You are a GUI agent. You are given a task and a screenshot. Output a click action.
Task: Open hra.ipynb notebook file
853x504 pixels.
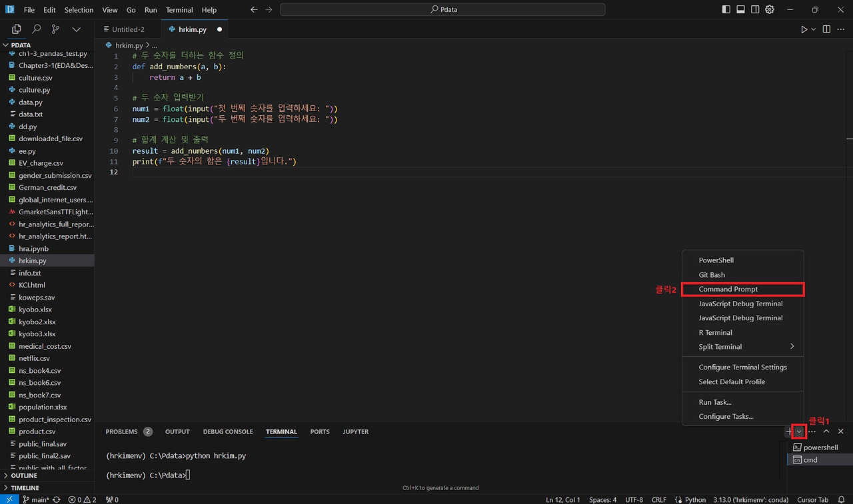pos(47,248)
